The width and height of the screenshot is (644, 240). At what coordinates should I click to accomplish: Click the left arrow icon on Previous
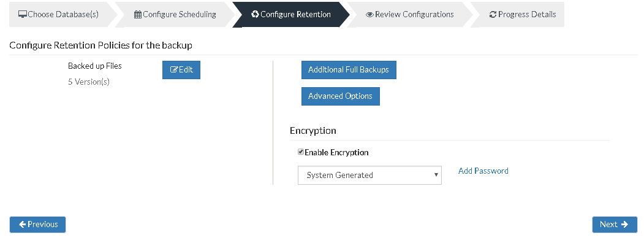coord(23,225)
